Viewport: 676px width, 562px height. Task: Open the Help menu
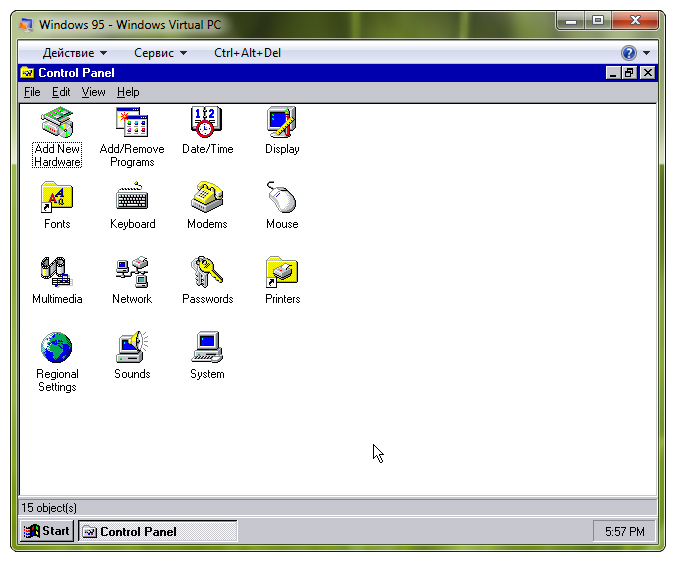(x=128, y=92)
